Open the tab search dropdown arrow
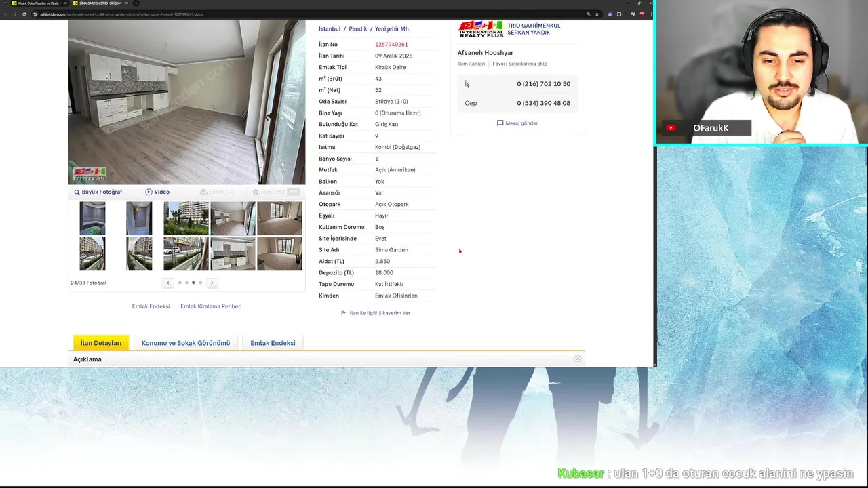The height and width of the screenshot is (488, 868). pyautogui.click(x=3, y=3)
